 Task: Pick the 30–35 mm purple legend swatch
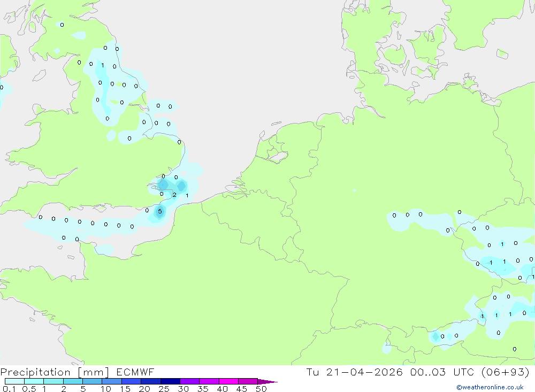point(190,381)
